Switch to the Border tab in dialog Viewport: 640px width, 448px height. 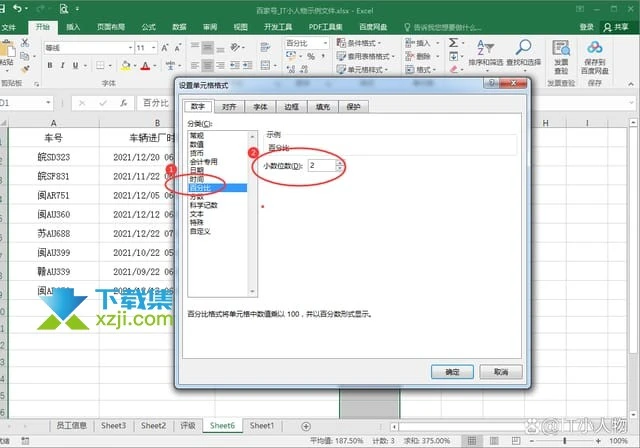click(x=291, y=107)
